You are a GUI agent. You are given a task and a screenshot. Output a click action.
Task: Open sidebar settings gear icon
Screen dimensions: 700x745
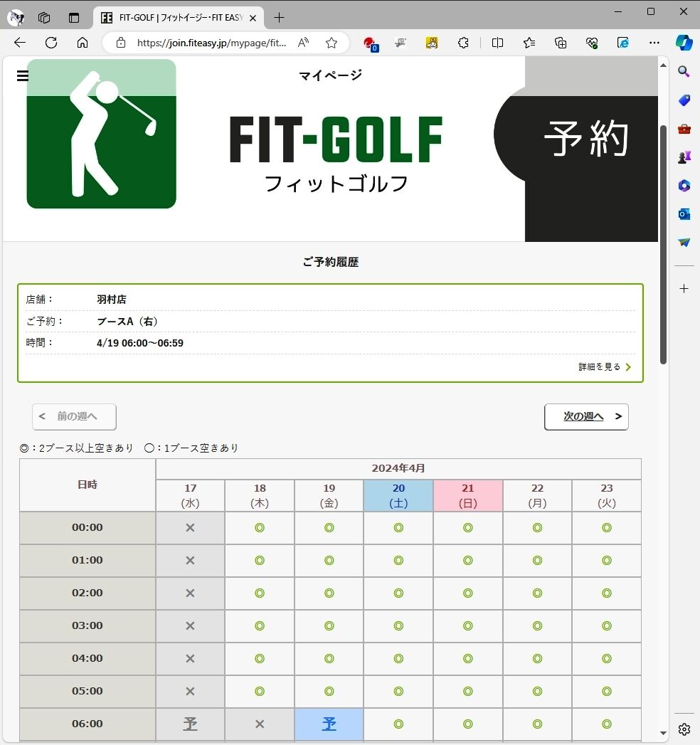[x=684, y=729]
